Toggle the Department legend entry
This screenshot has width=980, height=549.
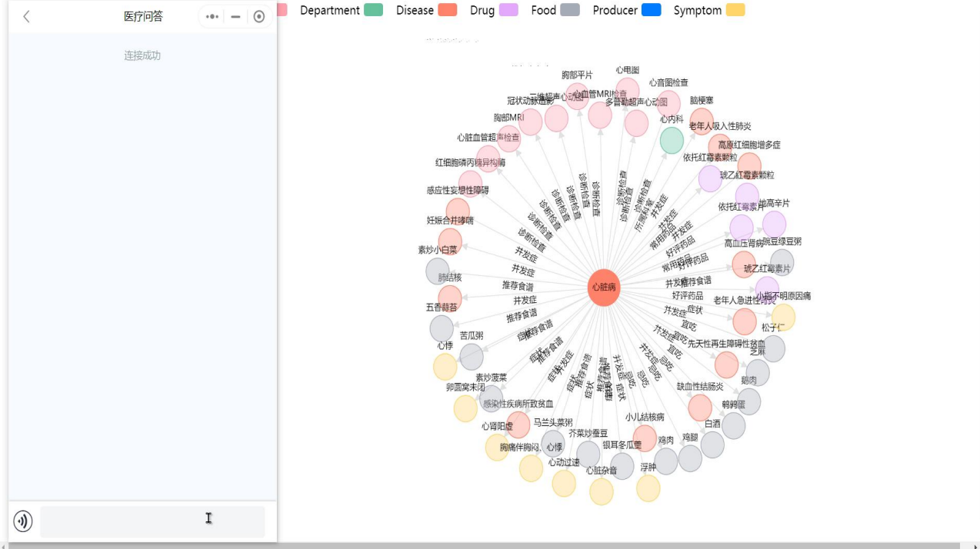click(x=329, y=10)
